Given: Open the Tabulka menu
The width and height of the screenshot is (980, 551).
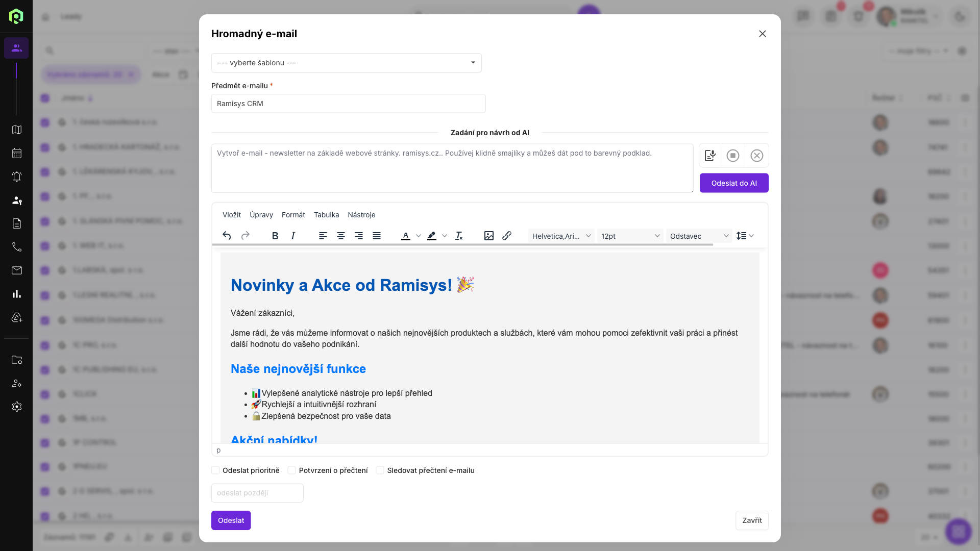Looking at the screenshot, I should [327, 215].
